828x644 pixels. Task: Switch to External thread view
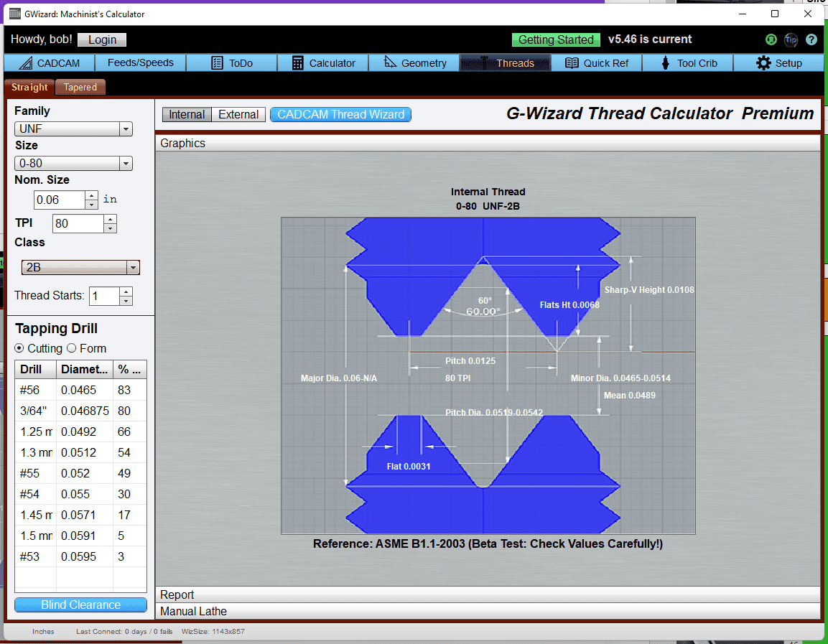[x=238, y=114]
